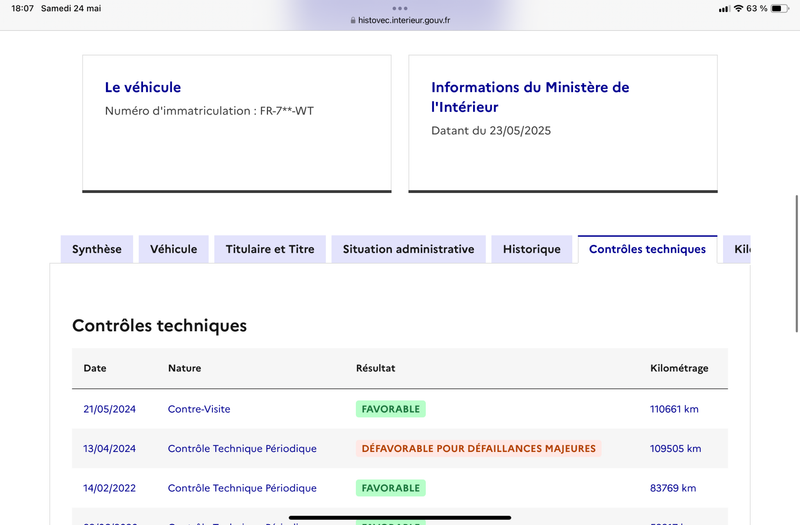The image size is (800, 525).
Task: Go to the Historique tab
Action: 532,249
